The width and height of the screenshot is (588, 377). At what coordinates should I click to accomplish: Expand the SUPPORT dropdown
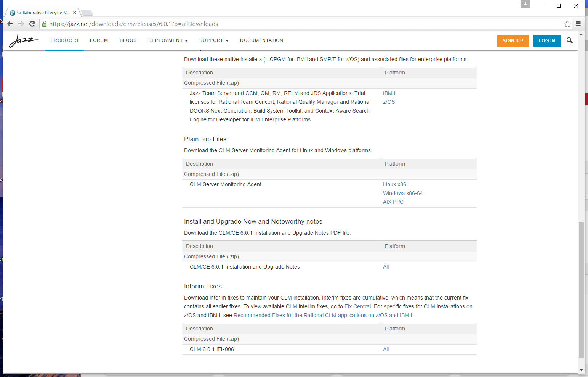pos(214,40)
